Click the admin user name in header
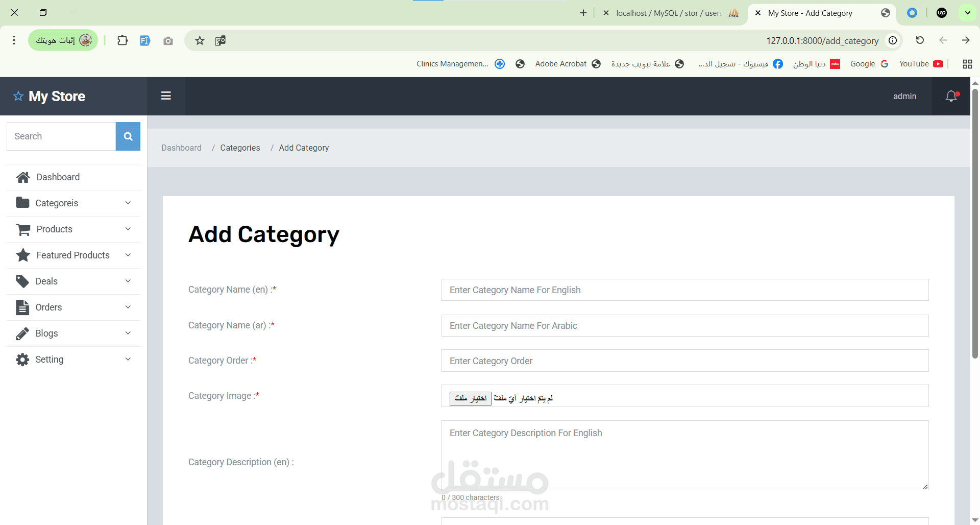This screenshot has width=980, height=525. click(x=904, y=96)
